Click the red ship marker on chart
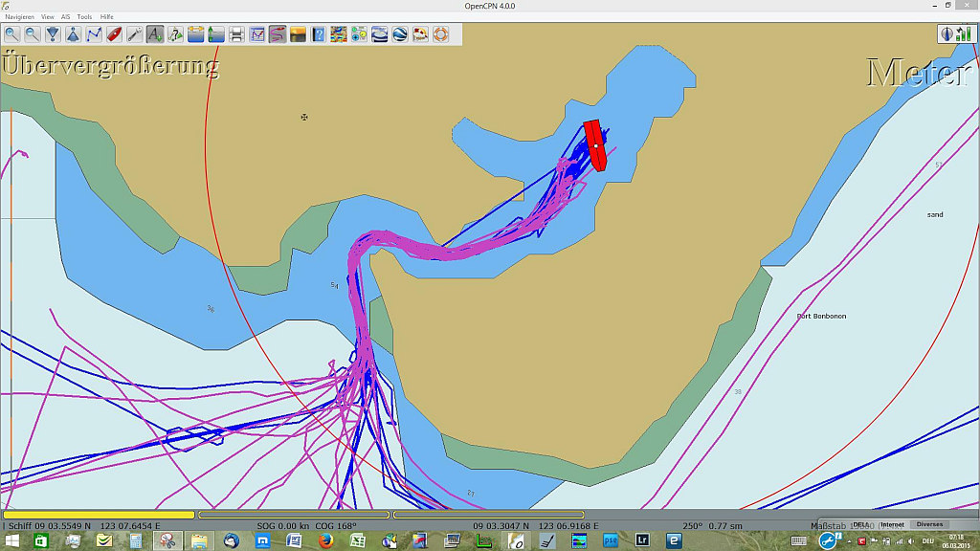This screenshot has height=551, width=980. [596, 145]
